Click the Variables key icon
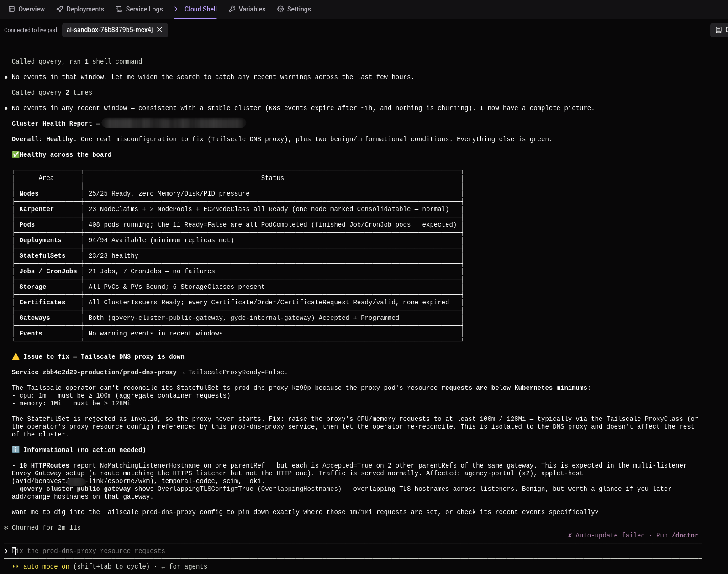Screen dimensions: 728x574 click(232, 9)
